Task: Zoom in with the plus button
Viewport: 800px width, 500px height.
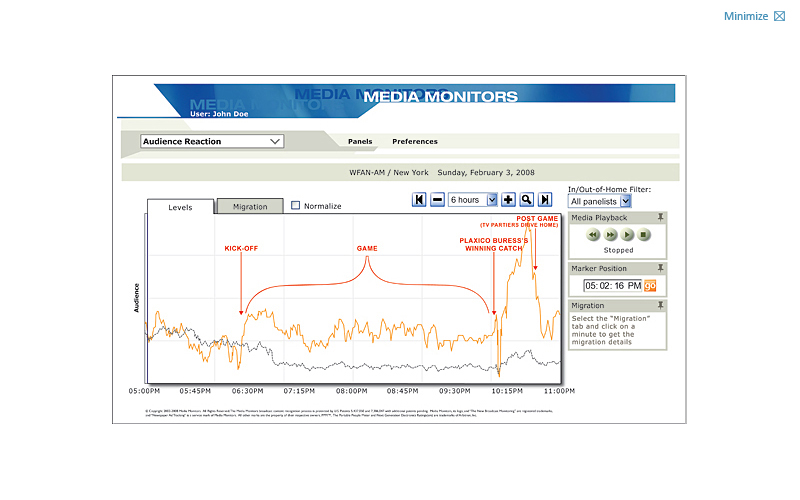Action: pos(508,199)
